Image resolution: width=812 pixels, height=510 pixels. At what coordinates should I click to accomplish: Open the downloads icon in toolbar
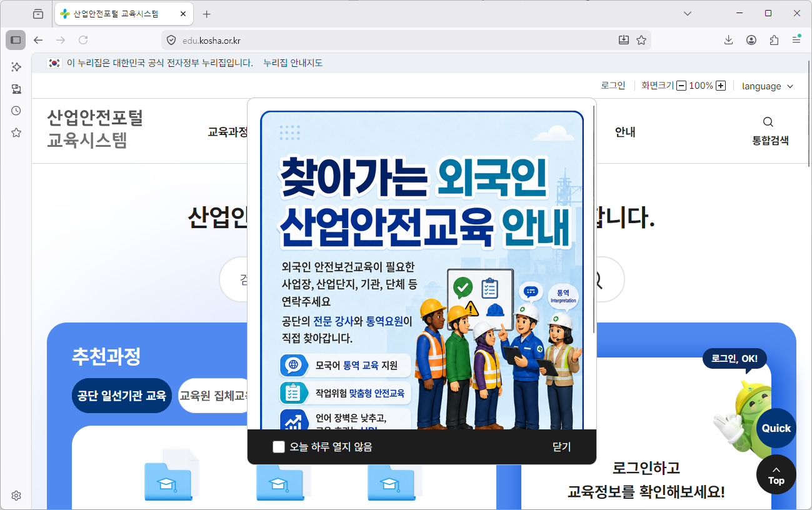click(728, 40)
